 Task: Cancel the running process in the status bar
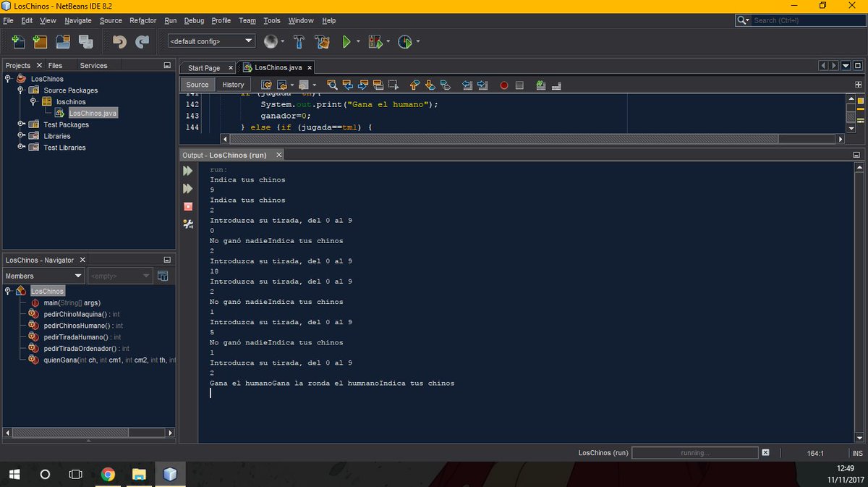pyautogui.click(x=765, y=452)
